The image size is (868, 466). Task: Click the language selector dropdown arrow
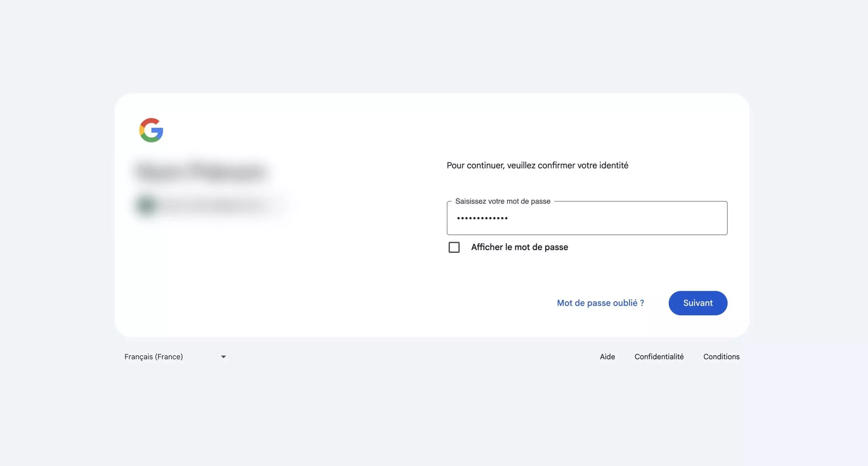223,357
